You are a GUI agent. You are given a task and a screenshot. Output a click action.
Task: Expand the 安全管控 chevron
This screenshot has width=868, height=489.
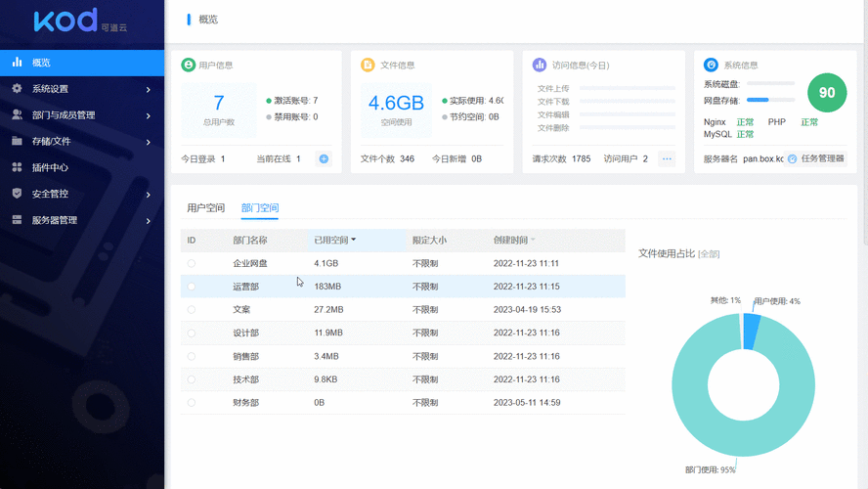click(149, 195)
